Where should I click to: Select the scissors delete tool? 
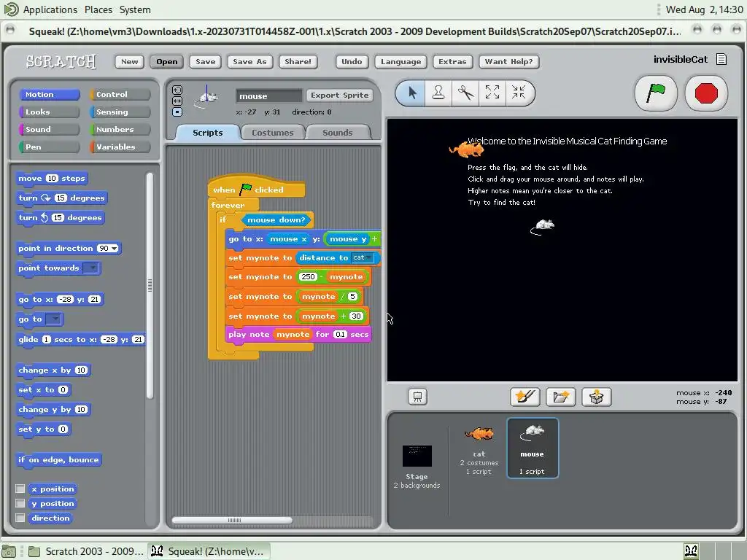click(x=465, y=93)
